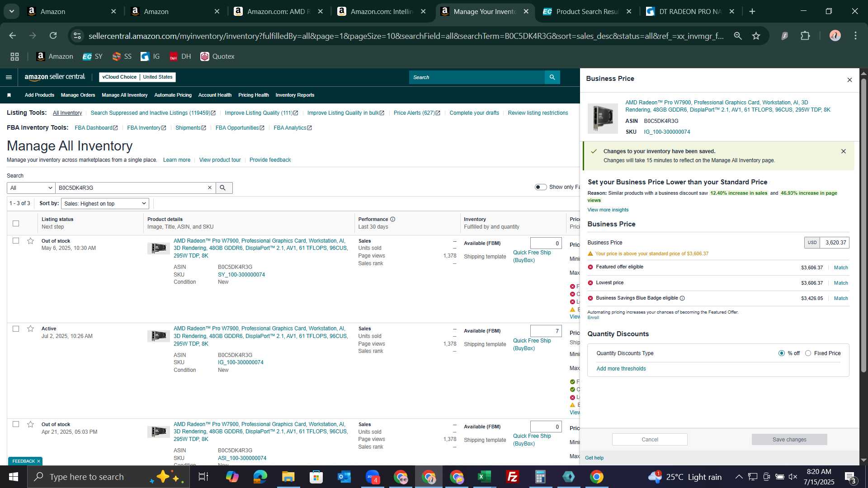Show hidden system tray icons

pyautogui.click(x=739, y=477)
